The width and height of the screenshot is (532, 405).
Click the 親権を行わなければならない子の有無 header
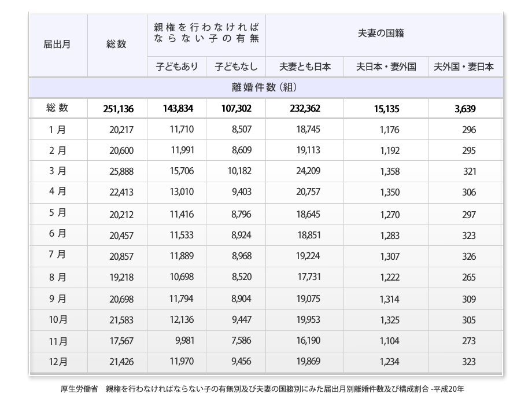click(206, 33)
